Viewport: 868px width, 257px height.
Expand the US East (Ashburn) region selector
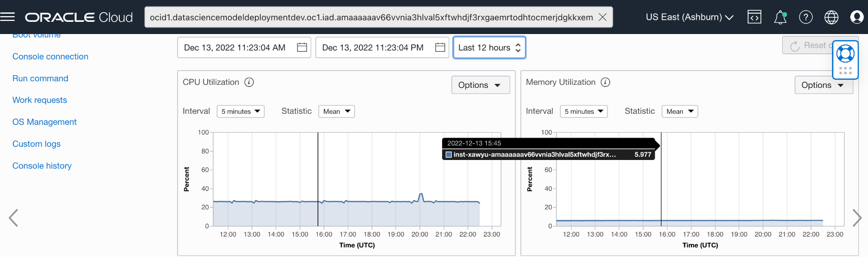click(689, 17)
